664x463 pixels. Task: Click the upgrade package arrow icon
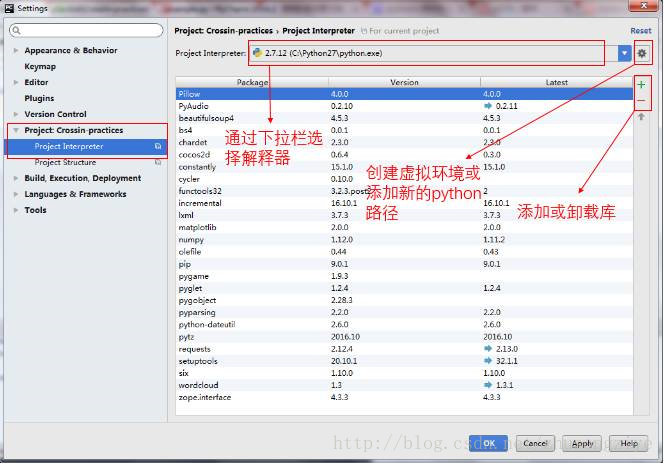pos(641,116)
